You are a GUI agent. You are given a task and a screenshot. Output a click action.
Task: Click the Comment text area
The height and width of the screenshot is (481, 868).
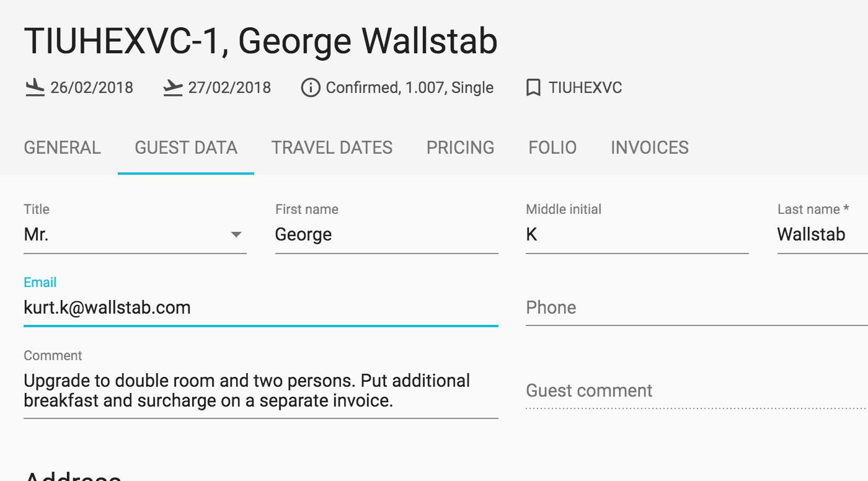point(261,391)
